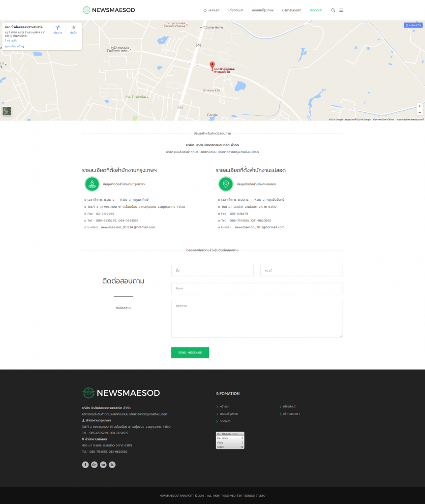Click the footer NEWSMAESOD logo

(x=121, y=393)
